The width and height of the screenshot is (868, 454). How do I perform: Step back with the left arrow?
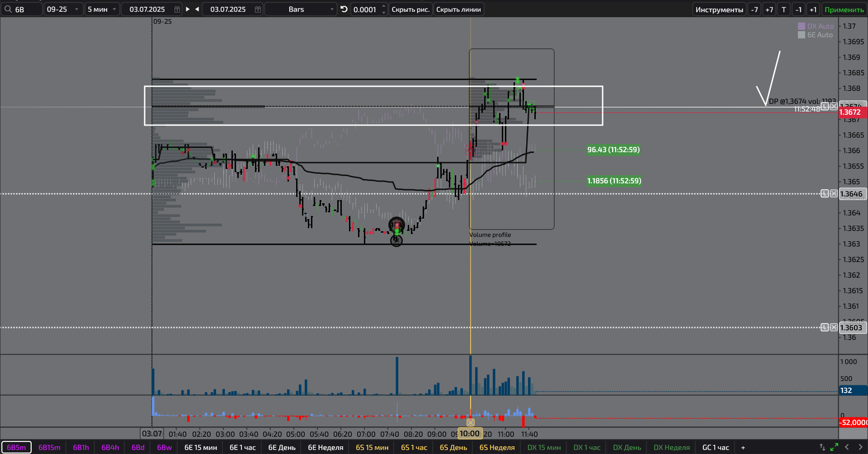[x=197, y=9]
